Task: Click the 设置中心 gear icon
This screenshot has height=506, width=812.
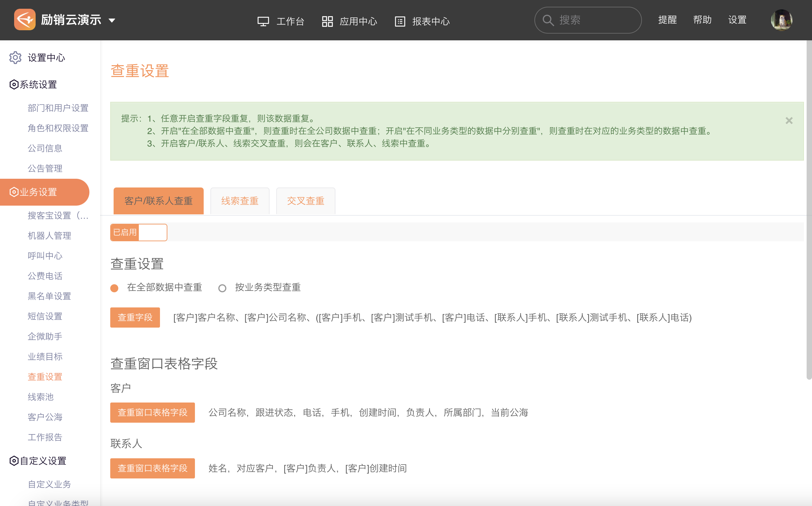Action: 15,58
